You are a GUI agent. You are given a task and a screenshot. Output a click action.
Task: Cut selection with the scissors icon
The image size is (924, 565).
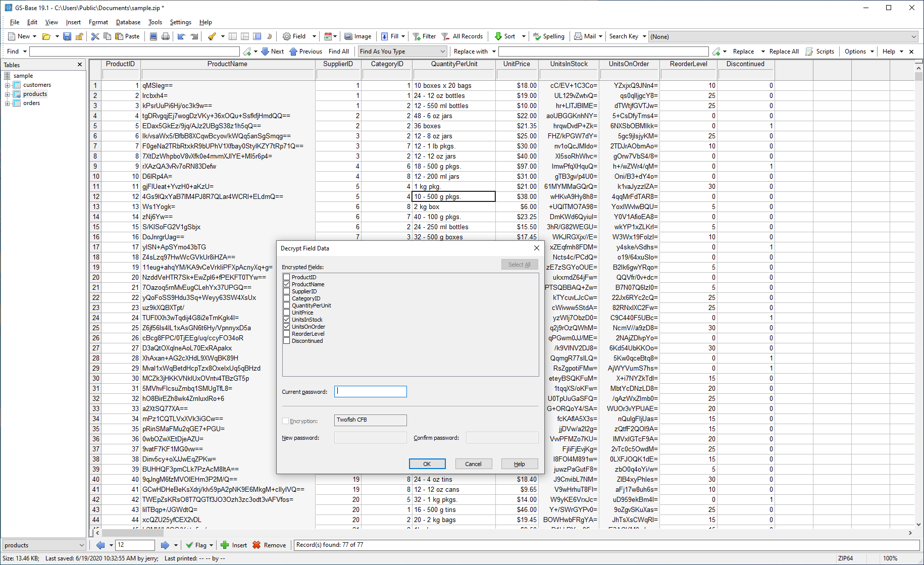[x=95, y=36]
